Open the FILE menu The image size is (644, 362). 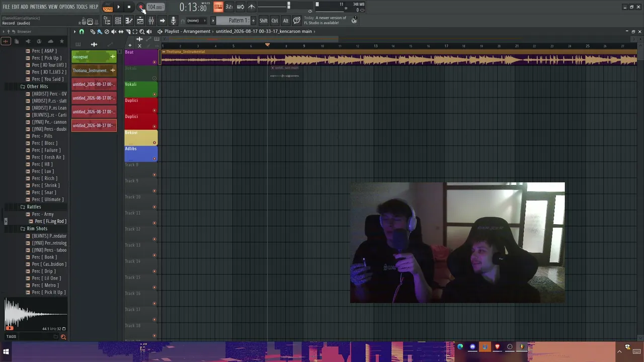6,7
